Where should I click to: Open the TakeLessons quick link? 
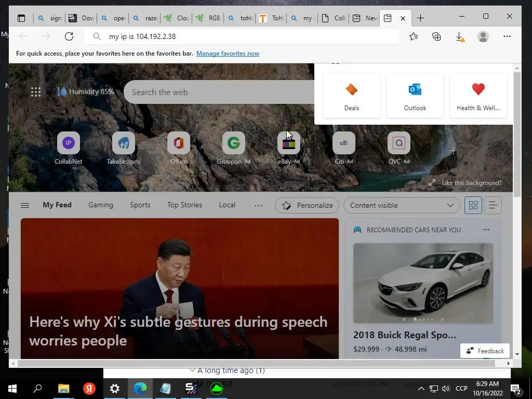124,148
